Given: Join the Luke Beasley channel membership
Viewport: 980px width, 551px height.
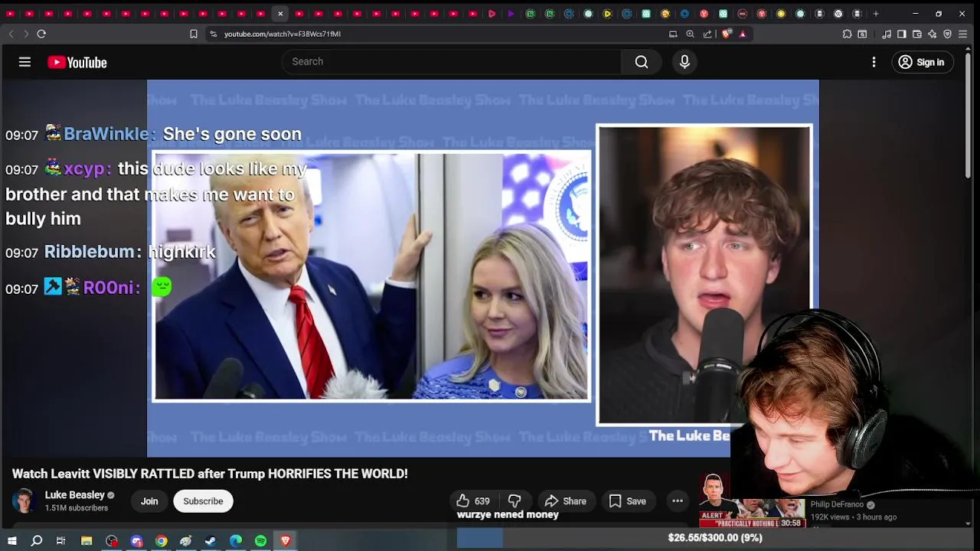Looking at the screenshot, I should pos(149,501).
